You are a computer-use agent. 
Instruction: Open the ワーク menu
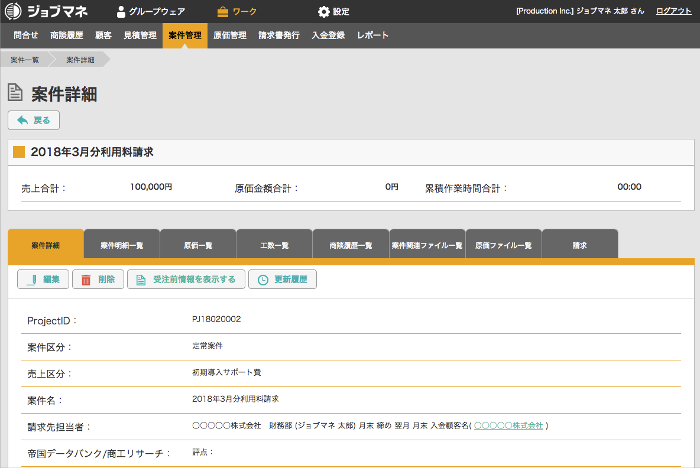click(237, 12)
